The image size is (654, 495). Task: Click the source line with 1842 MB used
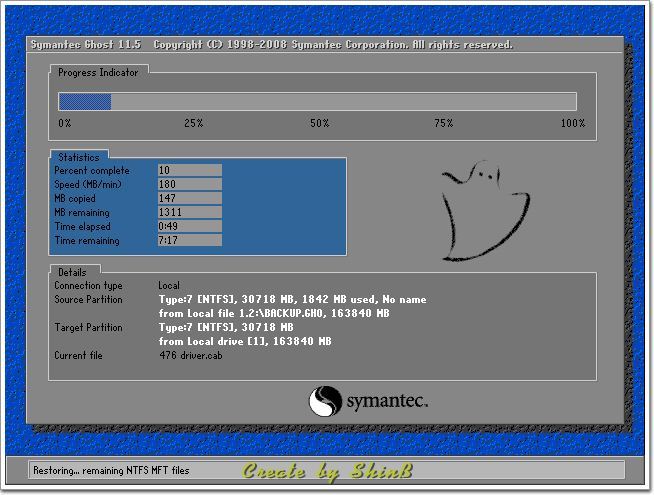pos(292,299)
